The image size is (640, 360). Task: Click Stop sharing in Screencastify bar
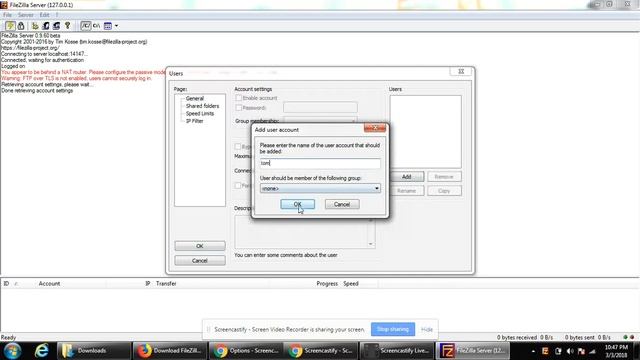pyautogui.click(x=393, y=329)
